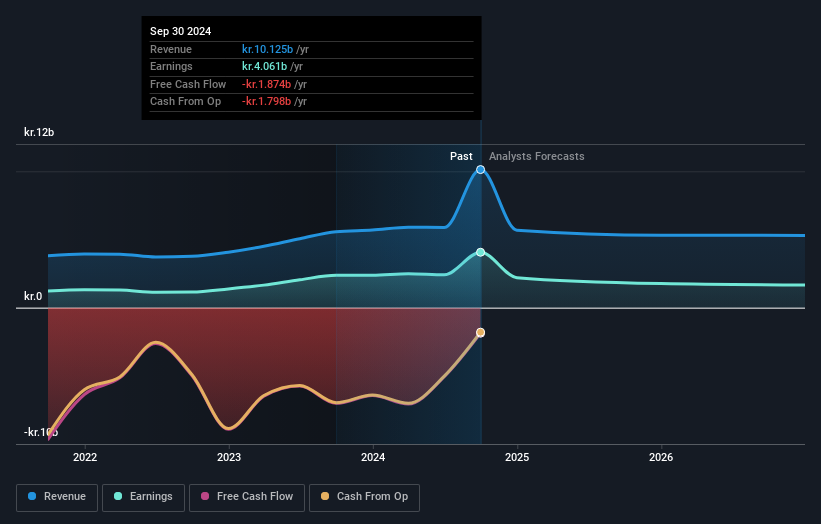Viewport: 821px width, 524px height.
Task: Click the -kr.1.798b cash from op value
Action: 266,102
